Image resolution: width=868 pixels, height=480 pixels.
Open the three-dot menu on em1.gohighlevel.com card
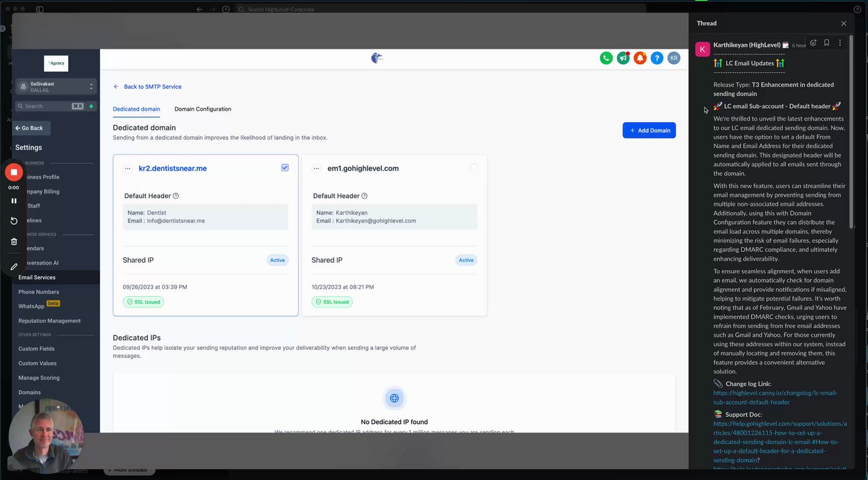click(316, 169)
